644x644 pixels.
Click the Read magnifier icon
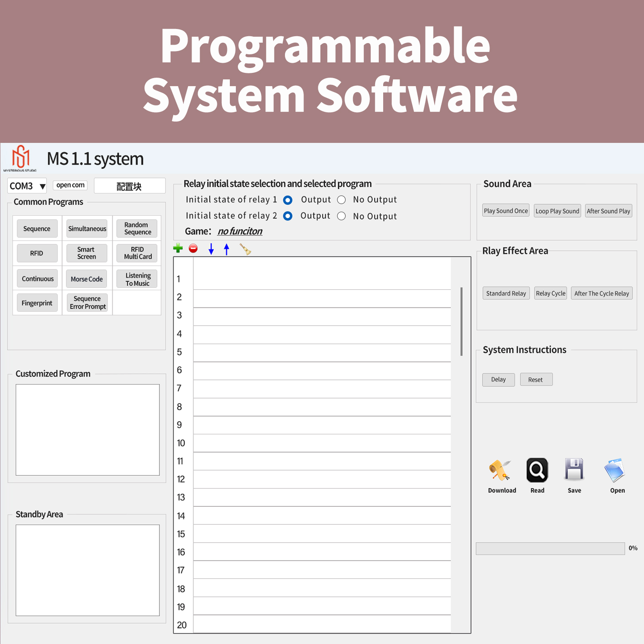click(537, 470)
